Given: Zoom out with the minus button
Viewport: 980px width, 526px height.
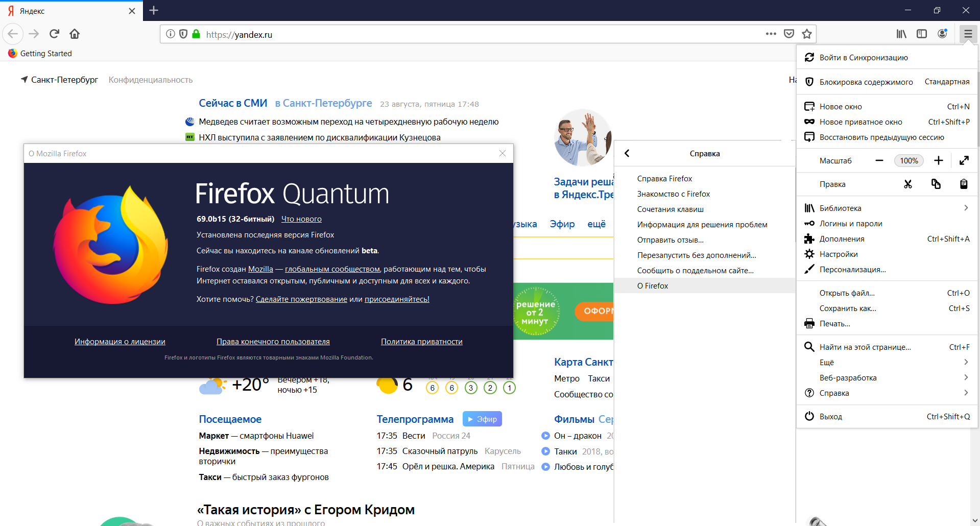Looking at the screenshot, I should 879,161.
